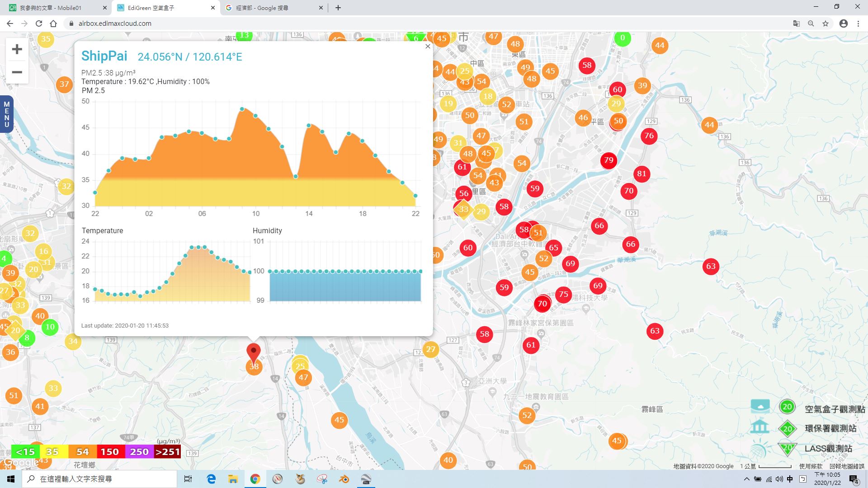Viewport: 868px width, 488px height.
Task: Click the red 150 color scale swatch
Action: coord(110,451)
